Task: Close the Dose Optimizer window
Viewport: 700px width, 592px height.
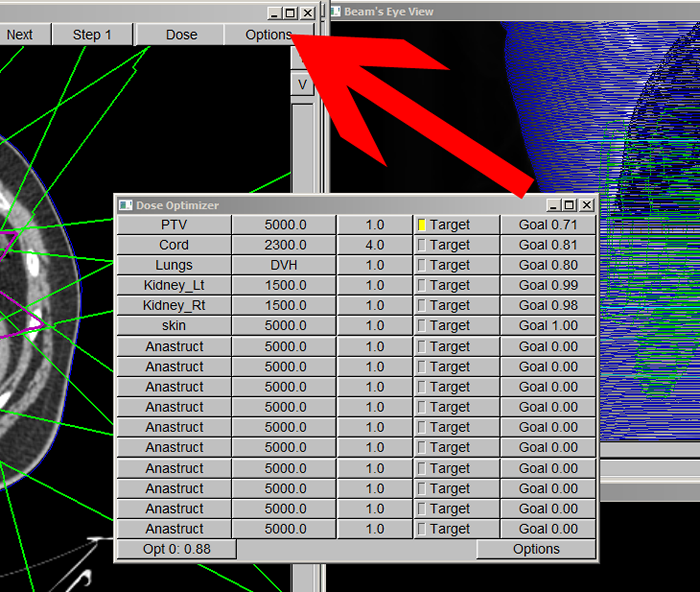Action: (587, 205)
